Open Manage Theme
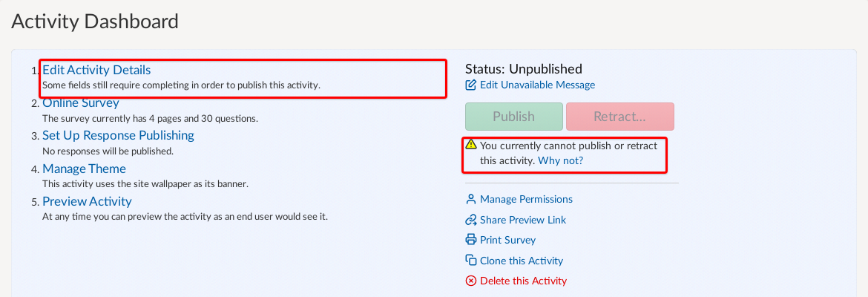The height and width of the screenshot is (297, 868). 84,169
